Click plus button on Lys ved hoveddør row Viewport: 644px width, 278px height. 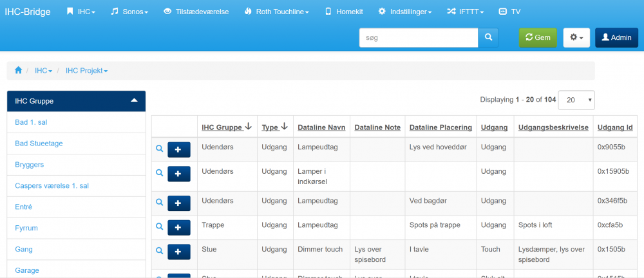pyautogui.click(x=178, y=149)
